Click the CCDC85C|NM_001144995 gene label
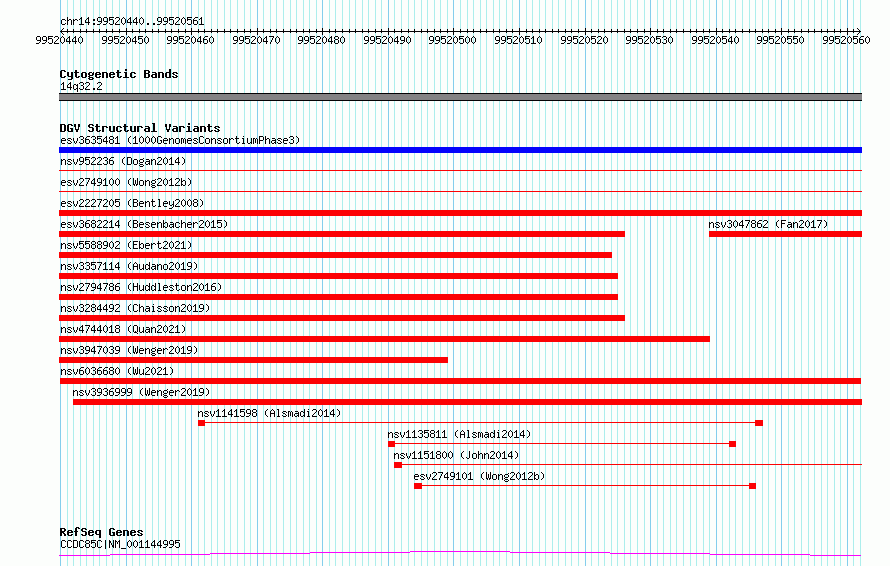 pyautogui.click(x=120, y=544)
